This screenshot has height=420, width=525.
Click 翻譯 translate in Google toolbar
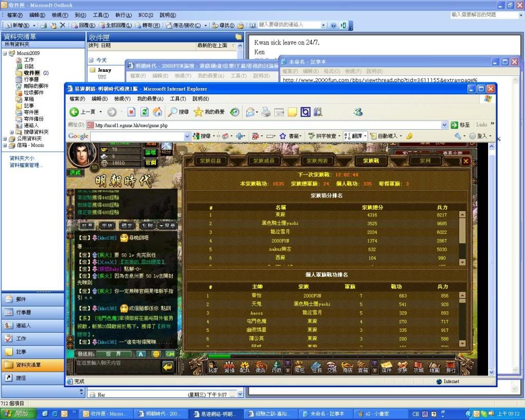coord(355,136)
